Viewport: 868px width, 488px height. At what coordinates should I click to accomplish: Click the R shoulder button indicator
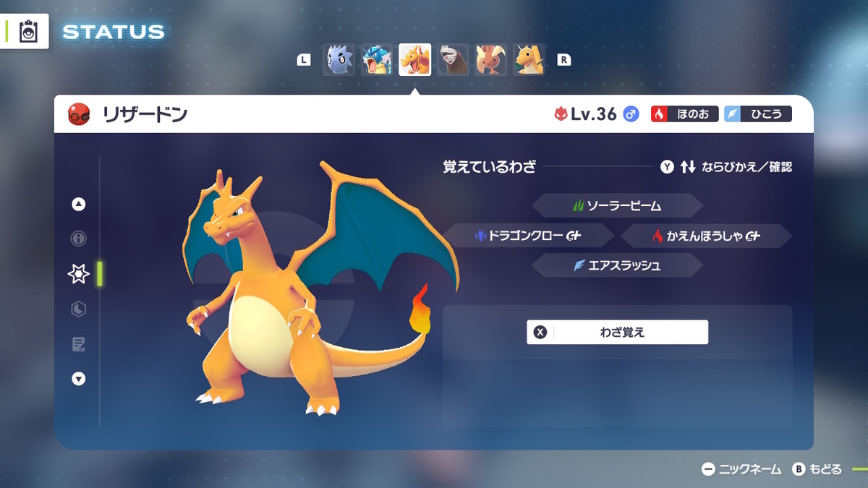coord(563,61)
